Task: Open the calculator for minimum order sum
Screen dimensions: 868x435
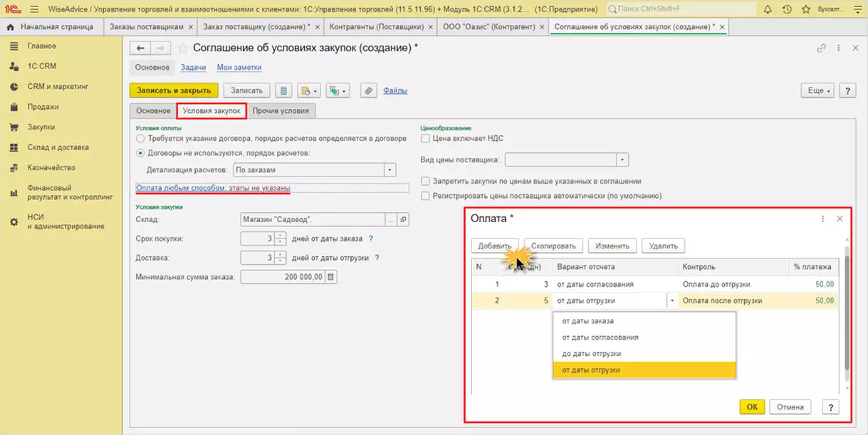Action: tap(331, 277)
